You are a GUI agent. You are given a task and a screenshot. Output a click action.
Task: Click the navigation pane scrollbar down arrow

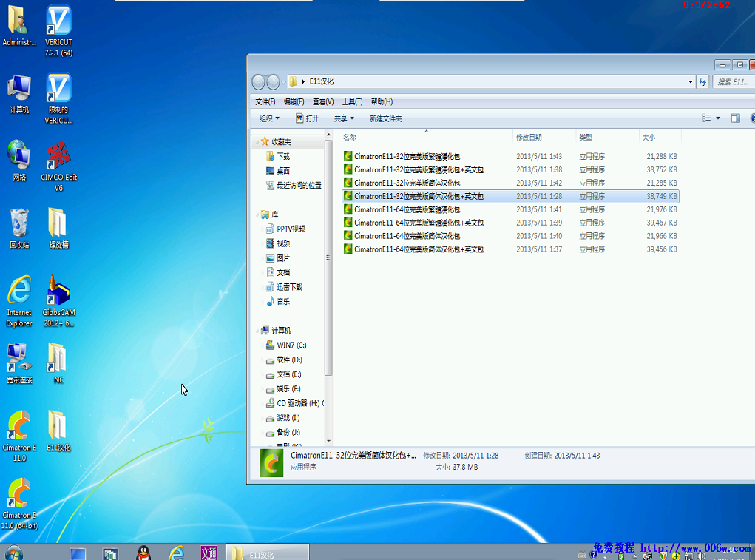[x=328, y=441]
